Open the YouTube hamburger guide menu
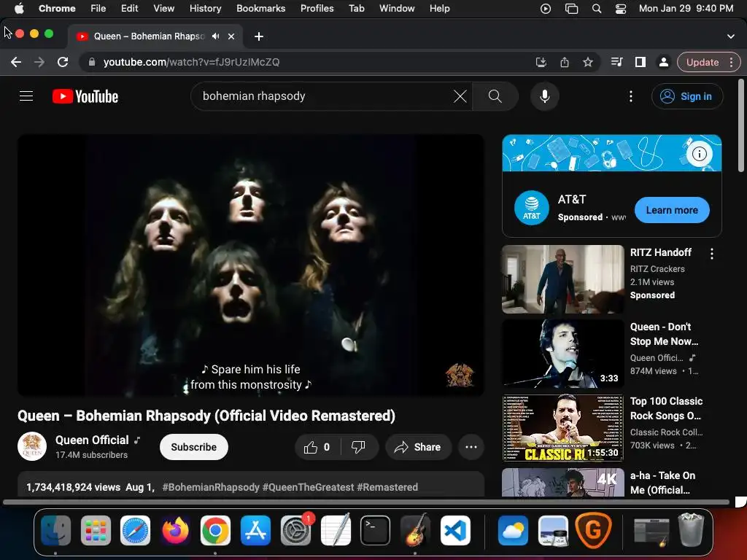 click(26, 96)
